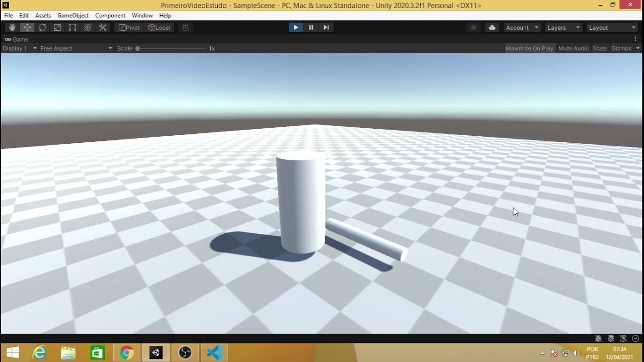Open the Display 1 dropdown
644x362 pixels.
20,48
